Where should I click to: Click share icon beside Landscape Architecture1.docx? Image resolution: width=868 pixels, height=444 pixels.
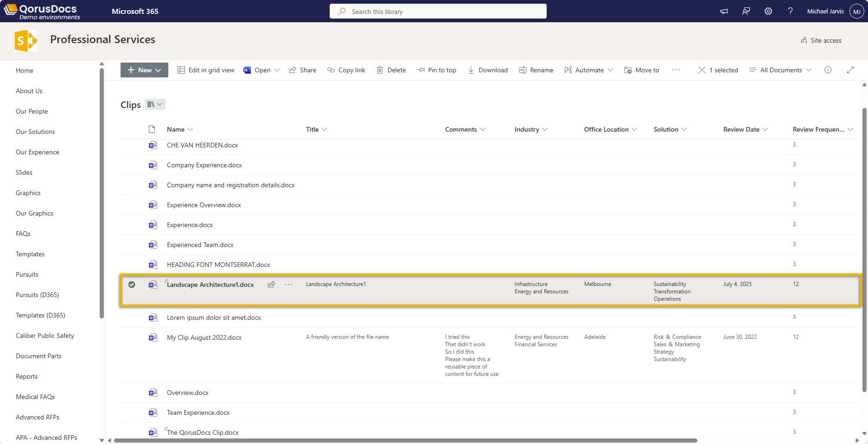pos(271,285)
